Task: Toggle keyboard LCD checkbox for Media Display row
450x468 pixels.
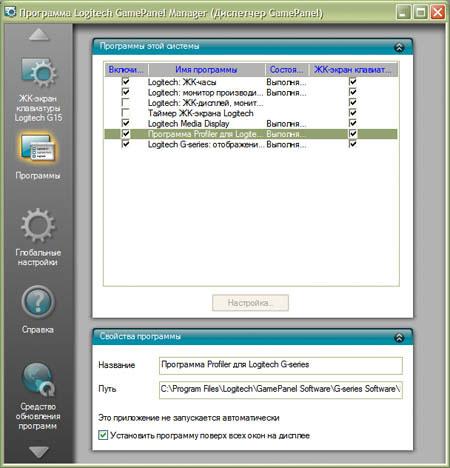Action: pos(352,123)
